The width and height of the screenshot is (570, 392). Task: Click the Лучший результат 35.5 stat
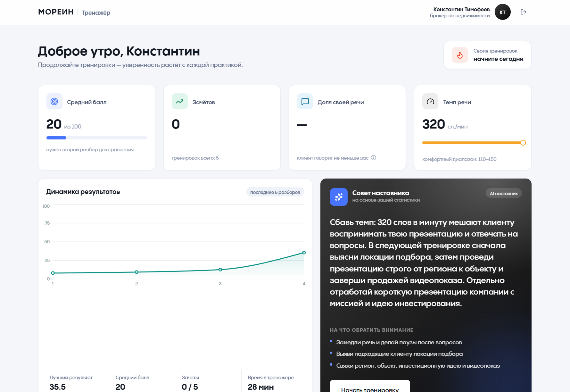tap(71, 382)
